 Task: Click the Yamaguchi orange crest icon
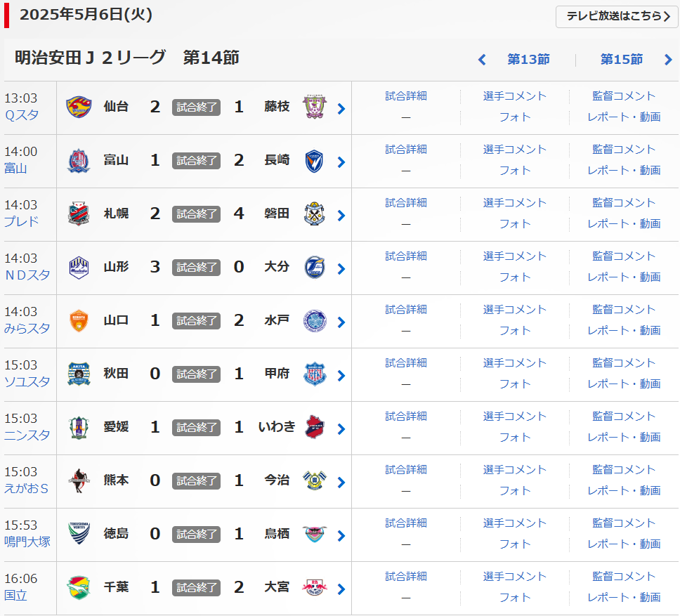(x=78, y=321)
